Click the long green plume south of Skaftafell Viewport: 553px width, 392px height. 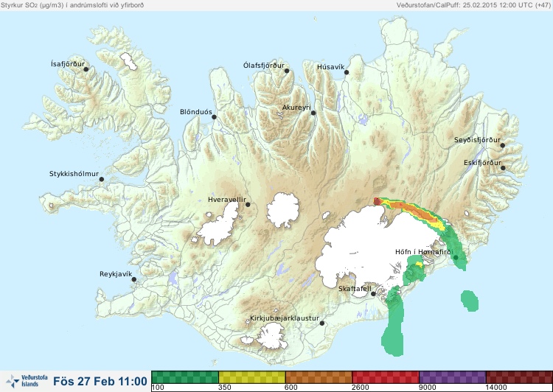(393, 323)
